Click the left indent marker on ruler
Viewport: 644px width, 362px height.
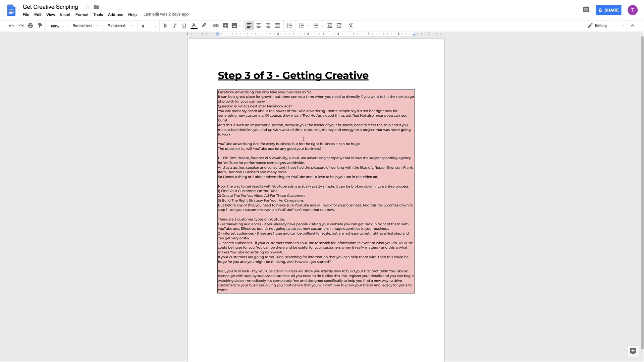click(218, 34)
